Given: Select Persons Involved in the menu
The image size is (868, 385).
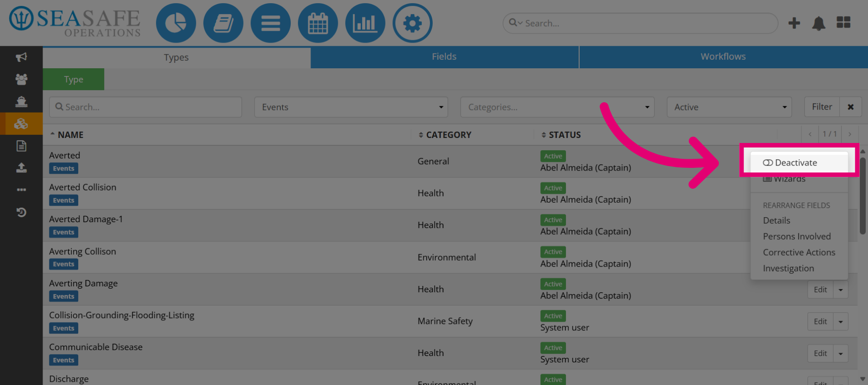Looking at the screenshot, I should point(797,237).
